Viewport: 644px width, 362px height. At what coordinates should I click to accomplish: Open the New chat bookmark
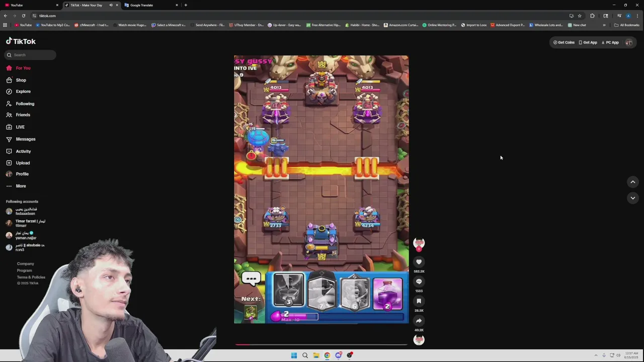pyautogui.click(x=577, y=25)
